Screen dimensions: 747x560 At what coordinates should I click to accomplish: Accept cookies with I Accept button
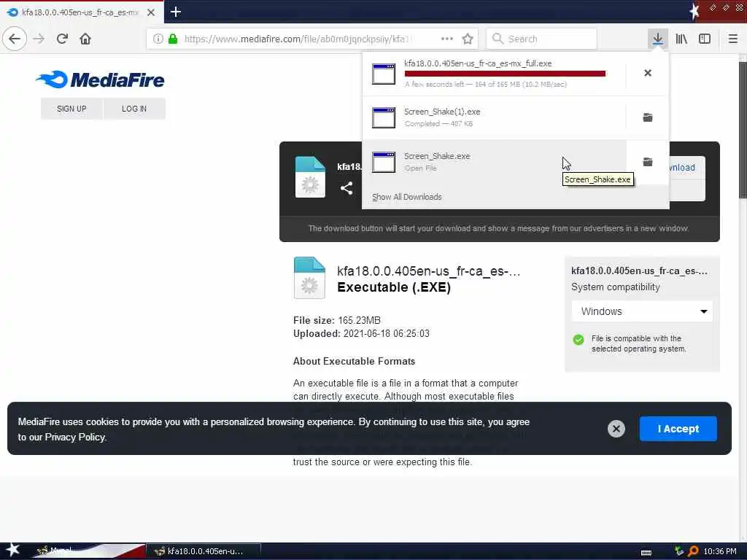[x=678, y=429]
